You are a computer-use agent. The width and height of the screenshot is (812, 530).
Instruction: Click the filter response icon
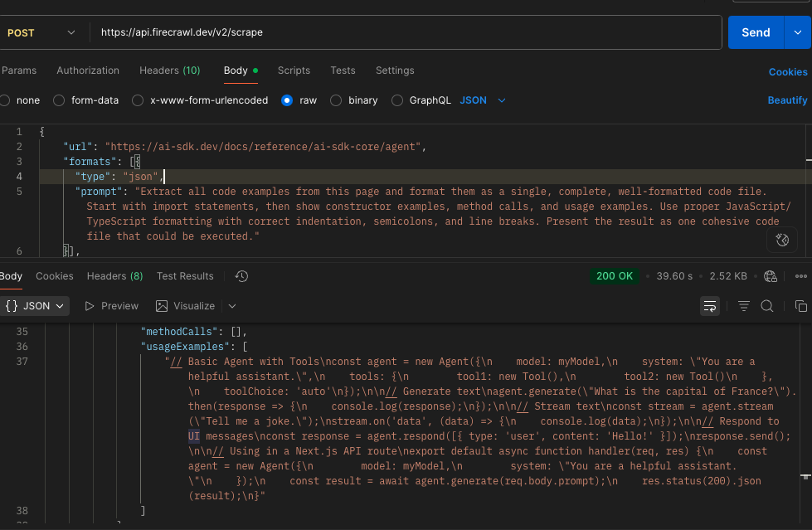(x=742, y=306)
